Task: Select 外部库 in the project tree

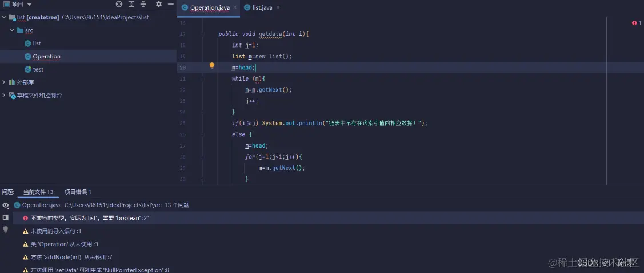Action: (x=89, y=82)
